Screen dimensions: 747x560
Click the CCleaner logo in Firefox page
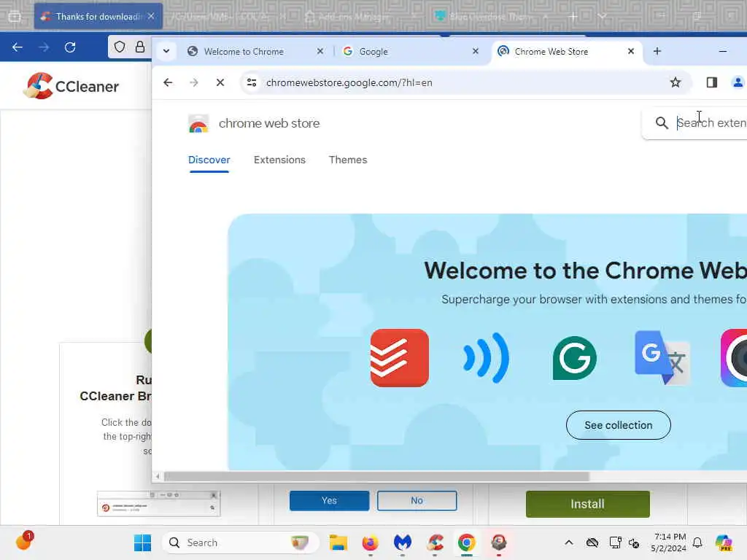[x=71, y=86]
